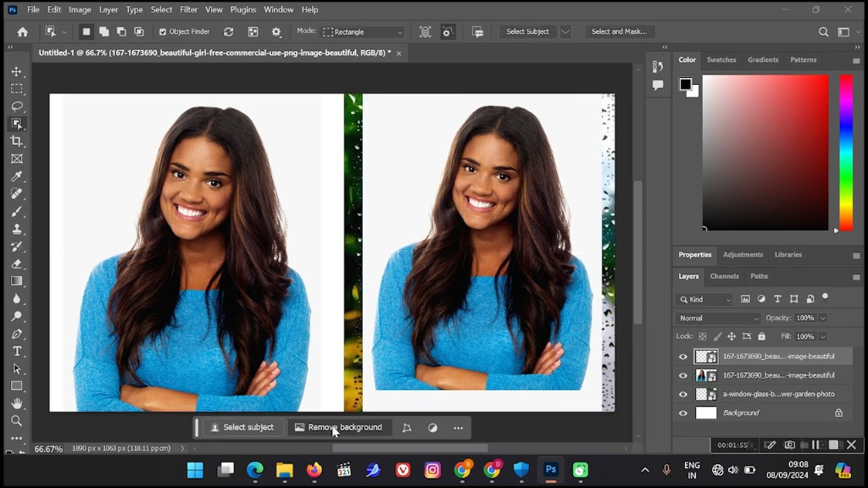
Task: Select the Eyedropper tool
Action: [17, 176]
